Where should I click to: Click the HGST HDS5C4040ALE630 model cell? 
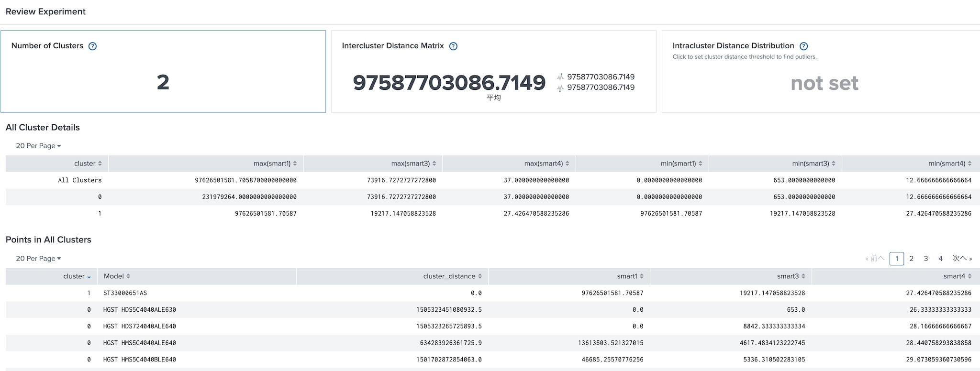(140, 310)
